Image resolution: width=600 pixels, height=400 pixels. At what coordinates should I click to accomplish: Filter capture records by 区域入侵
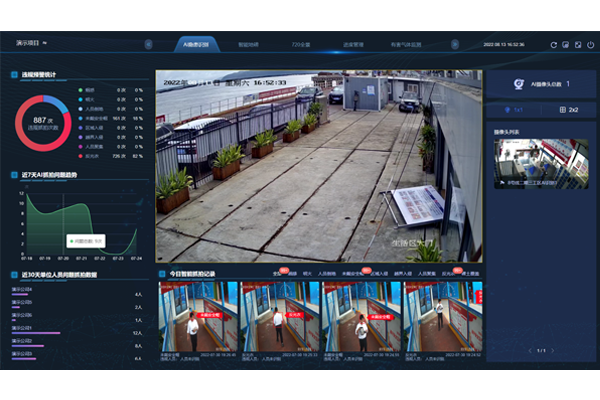(x=379, y=274)
